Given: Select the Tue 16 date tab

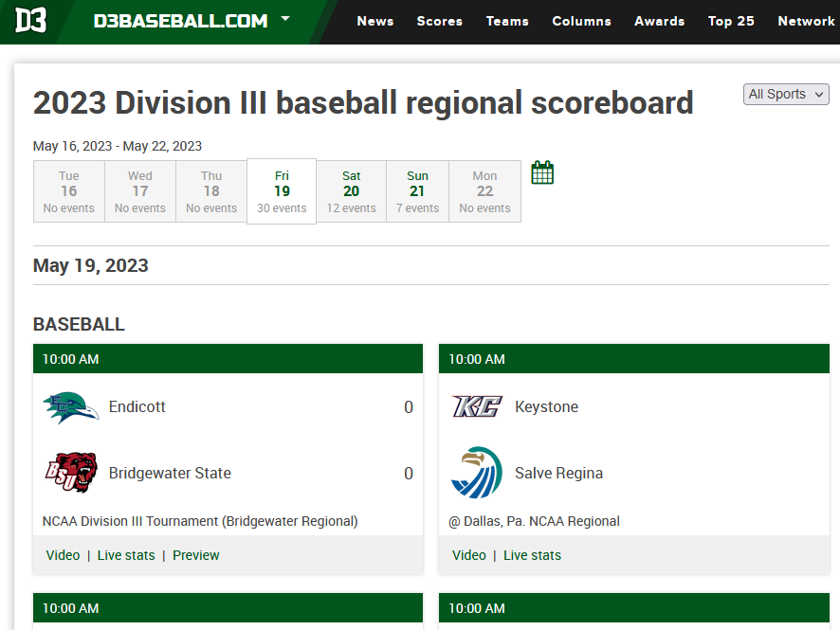Looking at the screenshot, I should [68, 191].
